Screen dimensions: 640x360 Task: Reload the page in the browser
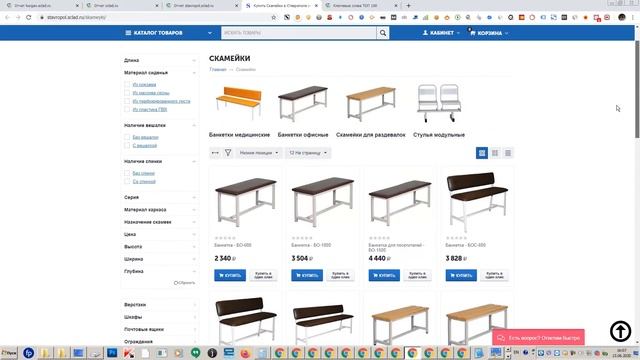coord(29,17)
